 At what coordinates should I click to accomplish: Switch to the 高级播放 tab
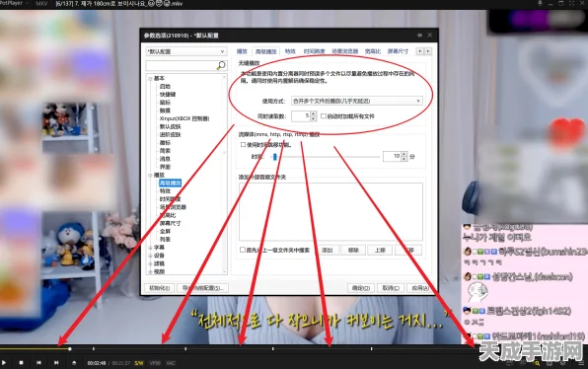[265, 51]
